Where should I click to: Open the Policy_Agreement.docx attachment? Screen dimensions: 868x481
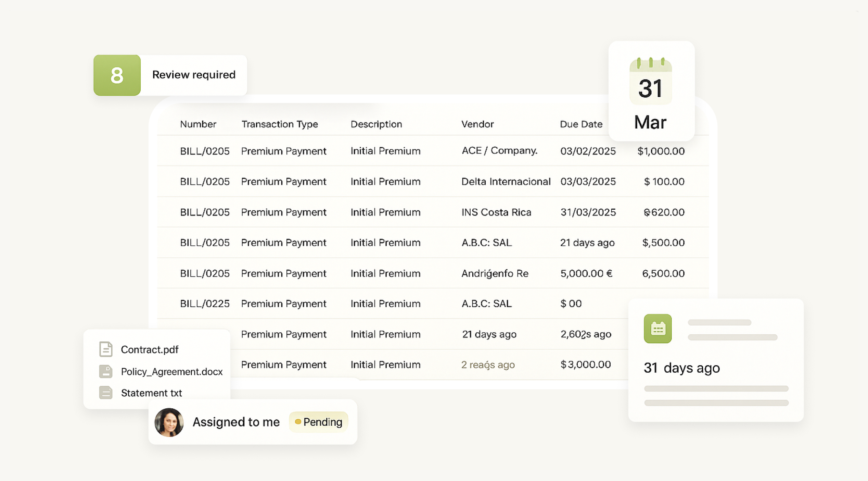click(171, 372)
